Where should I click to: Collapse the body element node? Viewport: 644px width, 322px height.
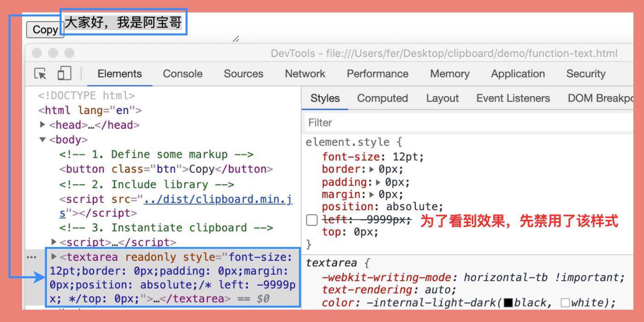(43, 139)
